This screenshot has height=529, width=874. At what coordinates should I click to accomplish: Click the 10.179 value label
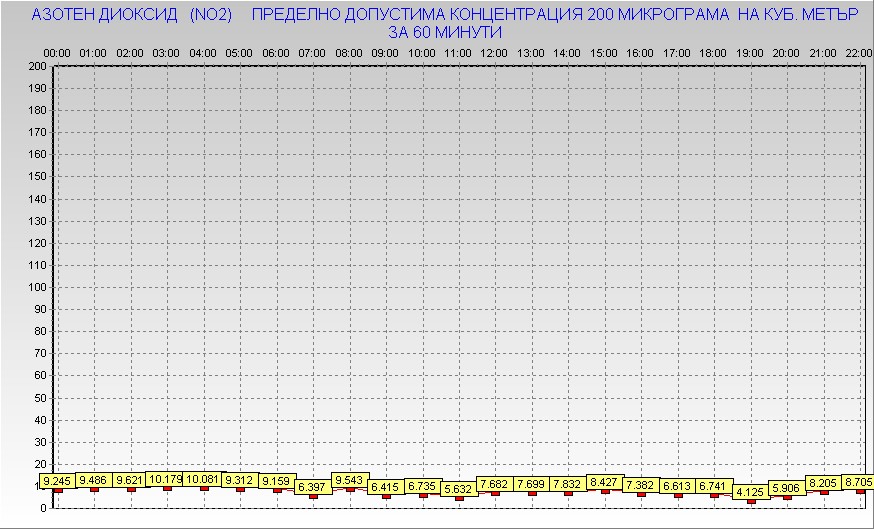click(166, 479)
